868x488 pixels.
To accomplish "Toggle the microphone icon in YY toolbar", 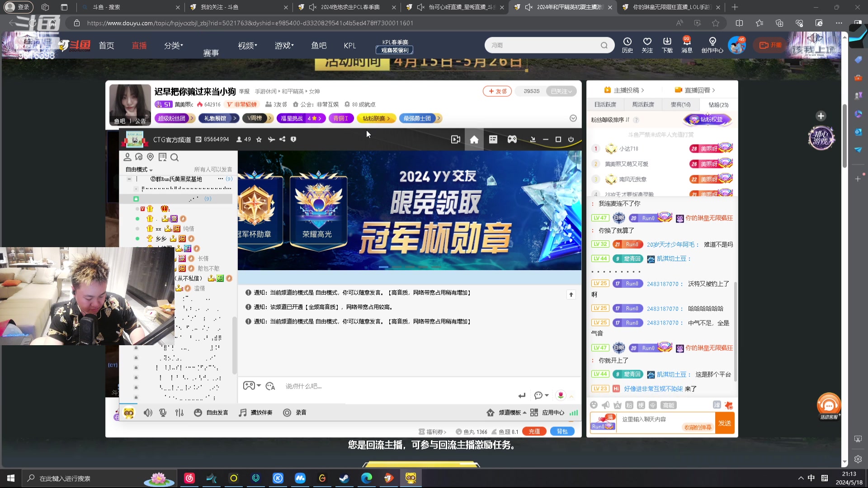I will click(x=163, y=413).
